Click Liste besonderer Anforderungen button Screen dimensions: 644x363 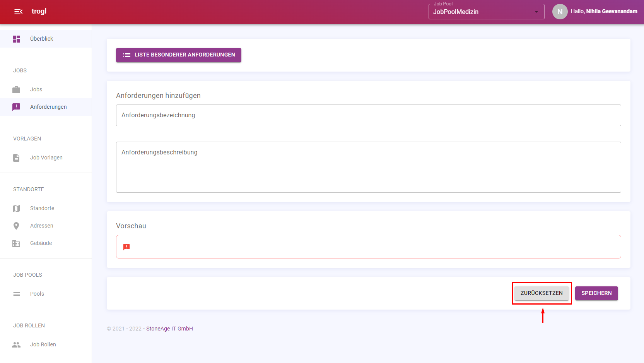tap(179, 55)
